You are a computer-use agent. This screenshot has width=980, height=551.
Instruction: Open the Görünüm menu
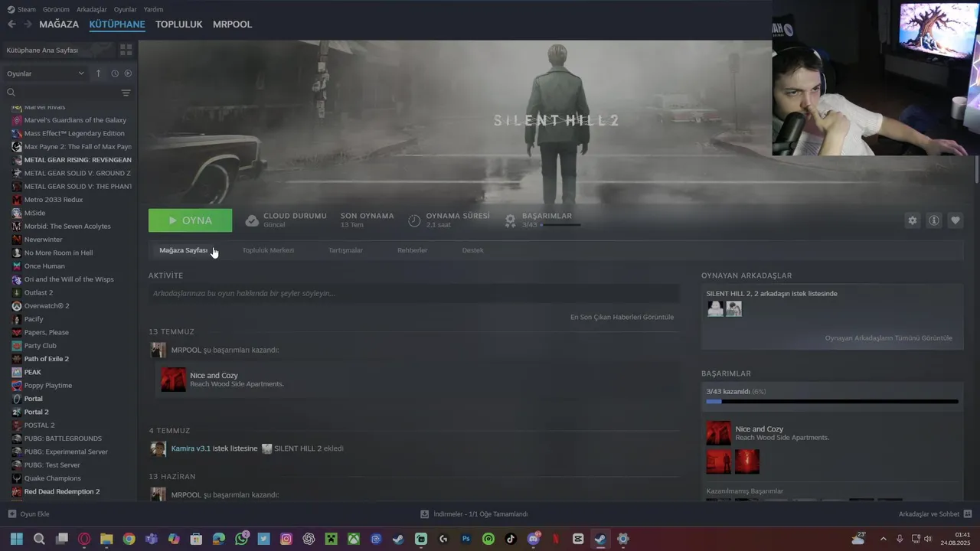[56, 9]
